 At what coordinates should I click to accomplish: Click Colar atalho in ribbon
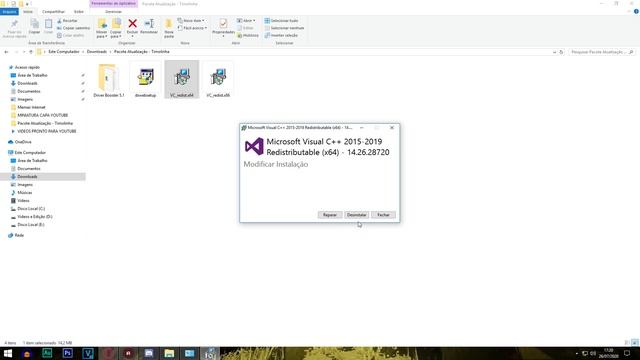pos(71,35)
